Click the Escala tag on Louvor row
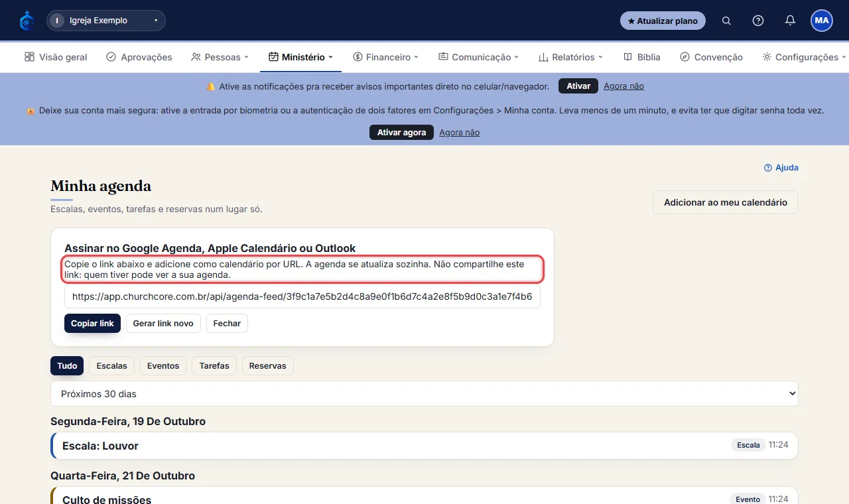This screenshot has height=504, width=849. pos(748,445)
